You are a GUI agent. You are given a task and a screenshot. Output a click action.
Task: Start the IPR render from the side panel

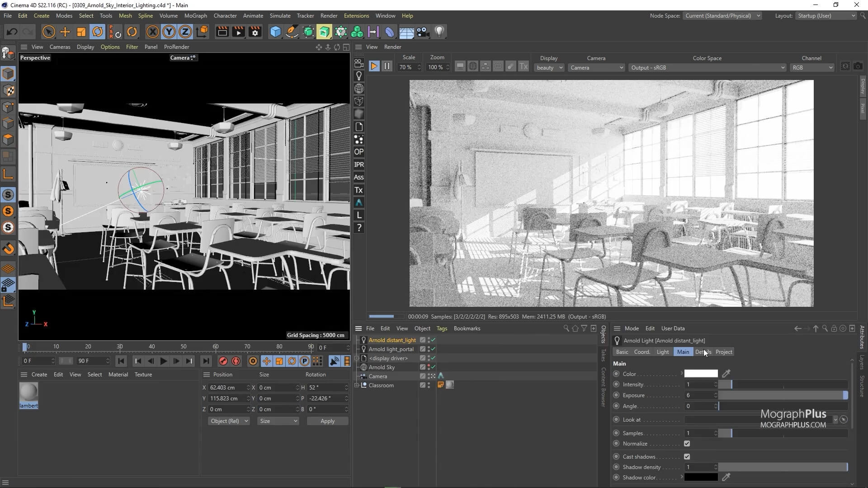359,164
